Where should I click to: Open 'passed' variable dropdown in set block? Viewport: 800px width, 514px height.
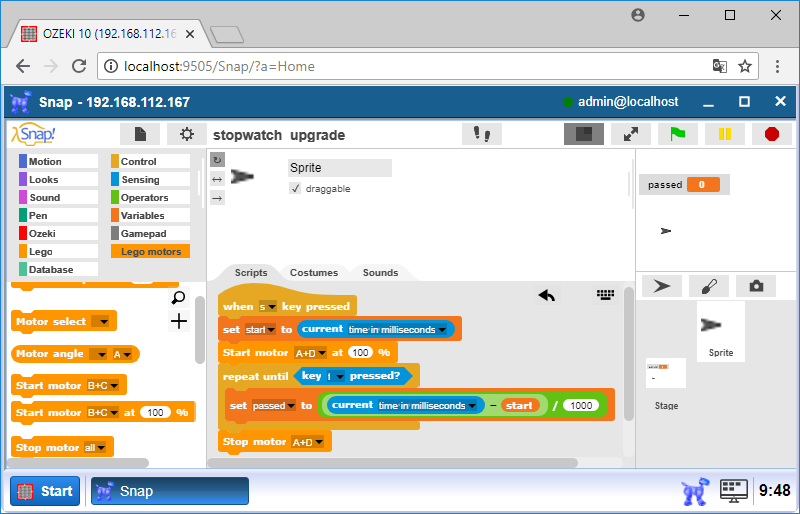point(273,406)
